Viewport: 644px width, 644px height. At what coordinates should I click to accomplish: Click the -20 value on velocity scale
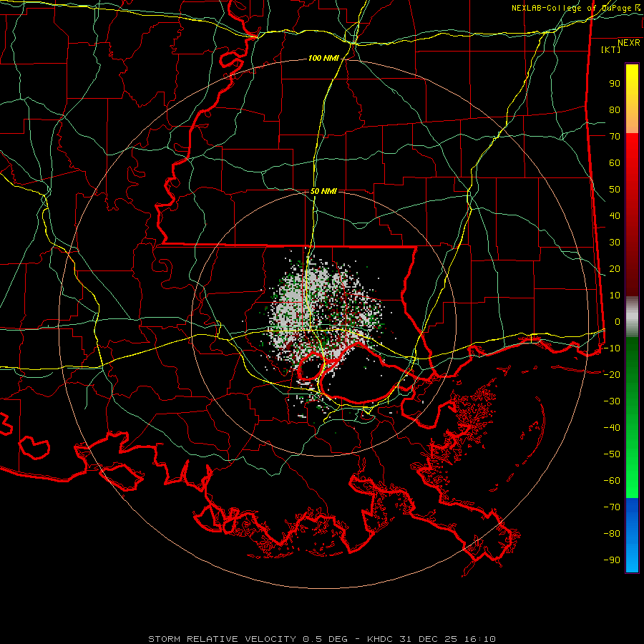coord(612,375)
